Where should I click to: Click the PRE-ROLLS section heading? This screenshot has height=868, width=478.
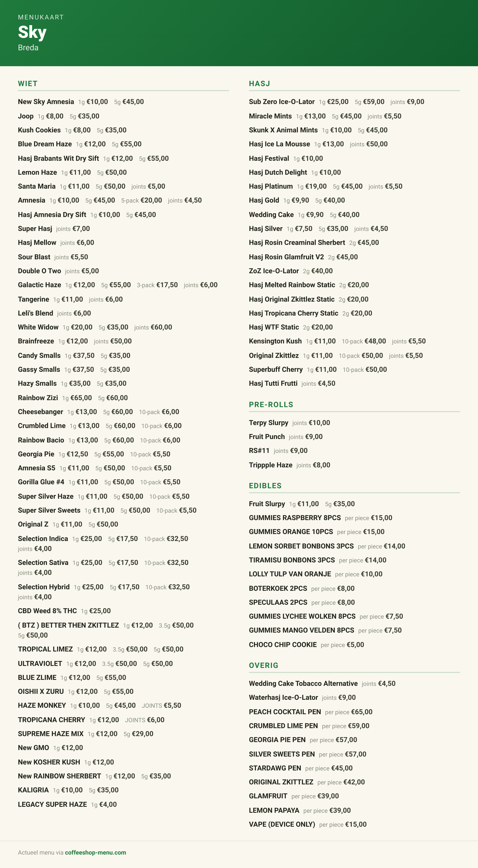pos(271,405)
